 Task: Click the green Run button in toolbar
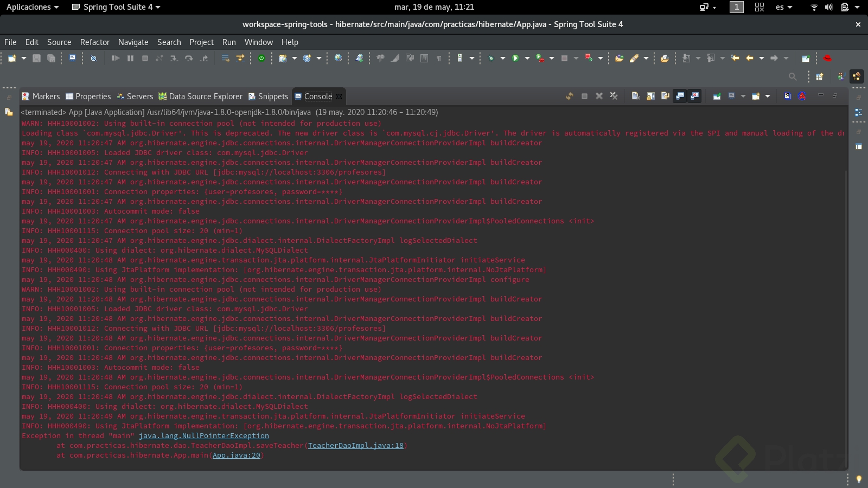pos(515,58)
